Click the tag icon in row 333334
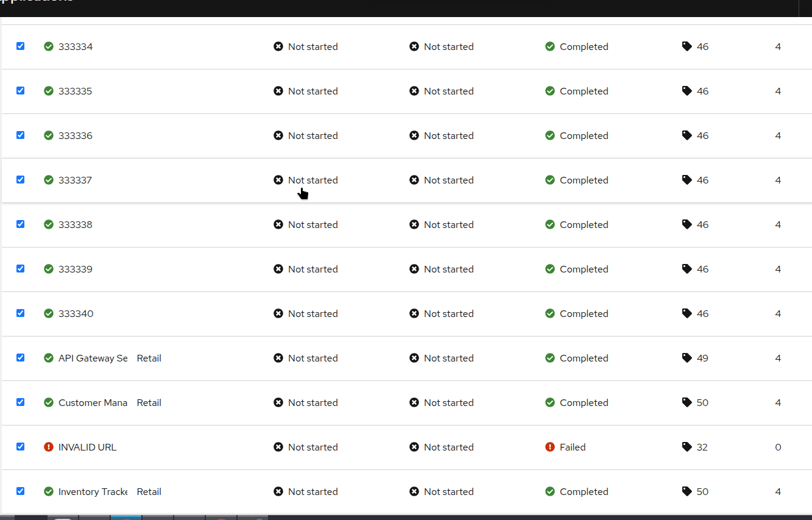Screen dimensions: 812x520 (x=687, y=46)
